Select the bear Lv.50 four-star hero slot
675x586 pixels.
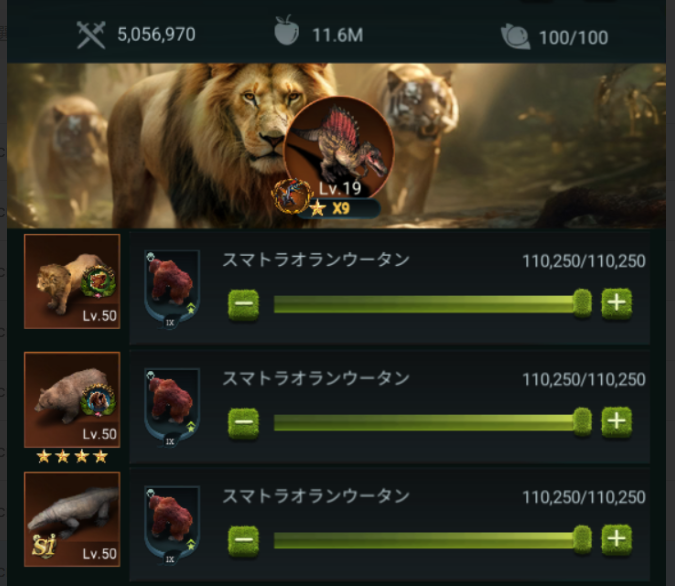(72, 400)
